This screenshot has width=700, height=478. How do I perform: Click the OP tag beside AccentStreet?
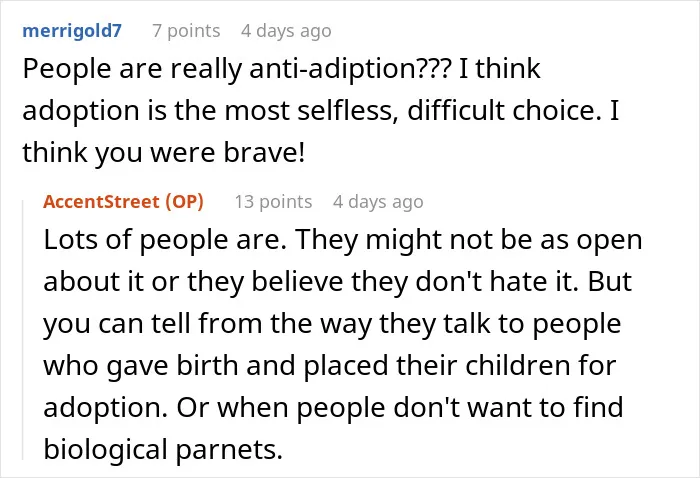coord(184,202)
